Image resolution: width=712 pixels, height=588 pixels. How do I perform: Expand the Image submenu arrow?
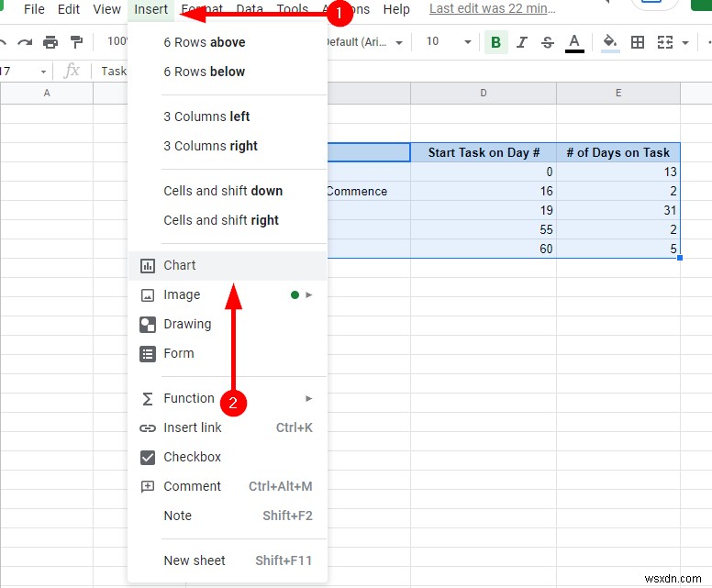click(309, 295)
